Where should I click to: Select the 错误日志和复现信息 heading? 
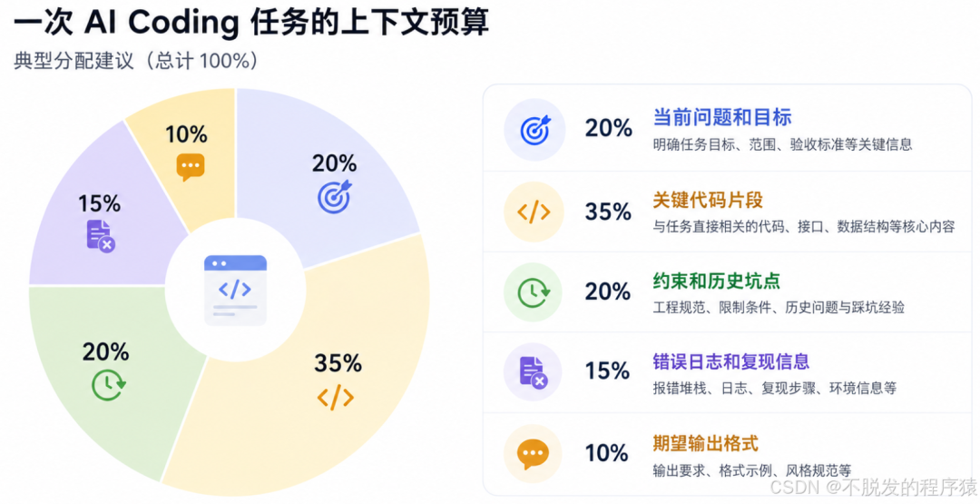click(730, 361)
